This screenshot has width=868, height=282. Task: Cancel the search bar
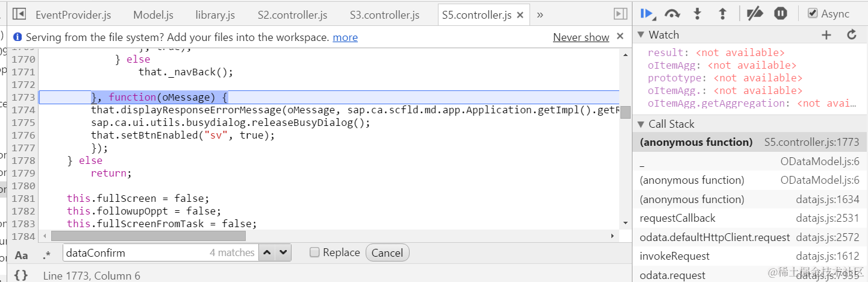pos(387,252)
